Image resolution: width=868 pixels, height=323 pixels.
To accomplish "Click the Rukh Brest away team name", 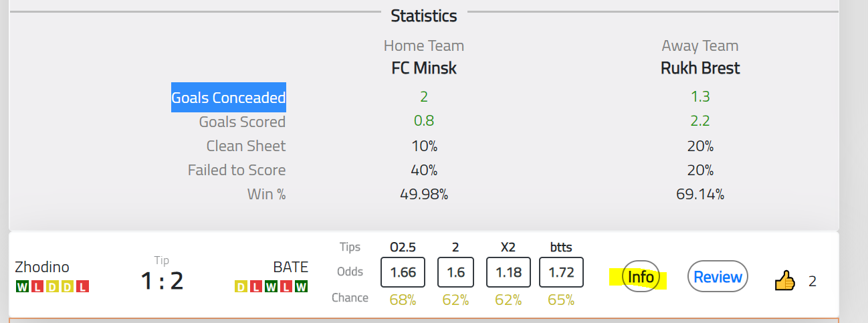I will pyautogui.click(x=700, y=68).
